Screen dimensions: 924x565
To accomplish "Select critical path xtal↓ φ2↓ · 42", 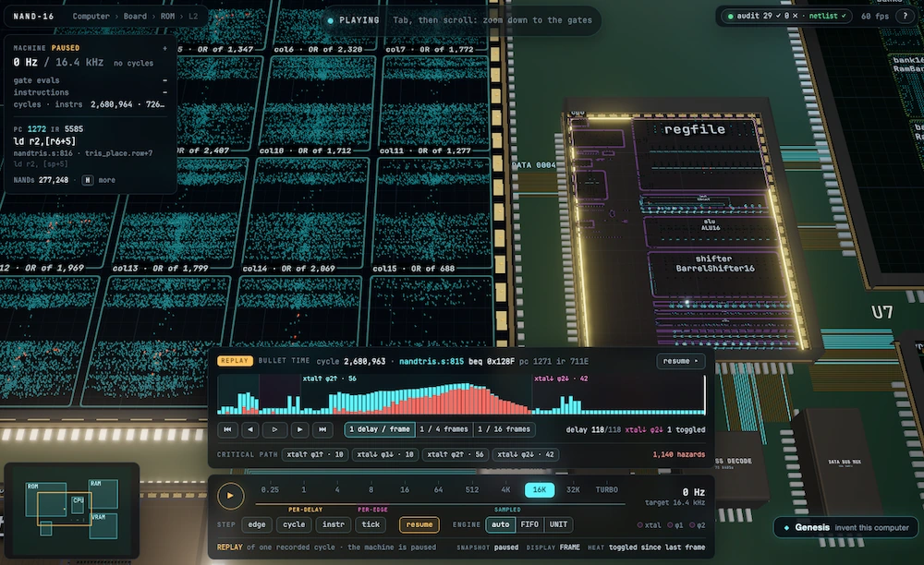I will point(525,454).
